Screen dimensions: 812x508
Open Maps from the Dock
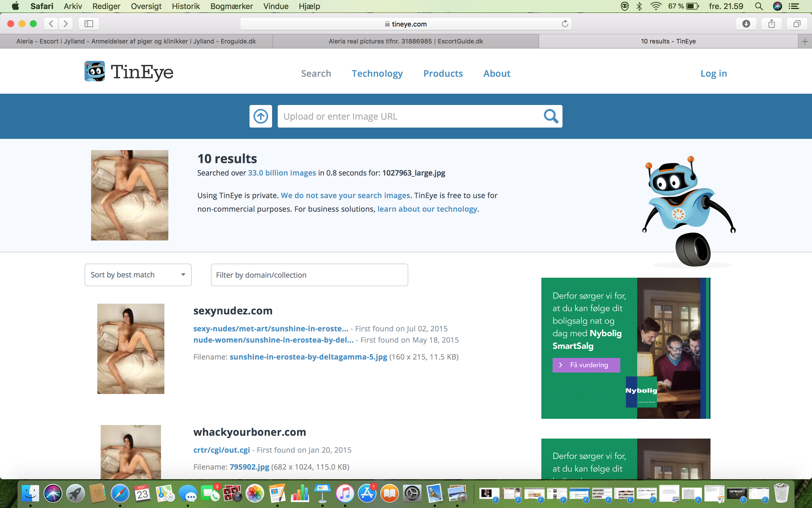click(x=165, y=494)
